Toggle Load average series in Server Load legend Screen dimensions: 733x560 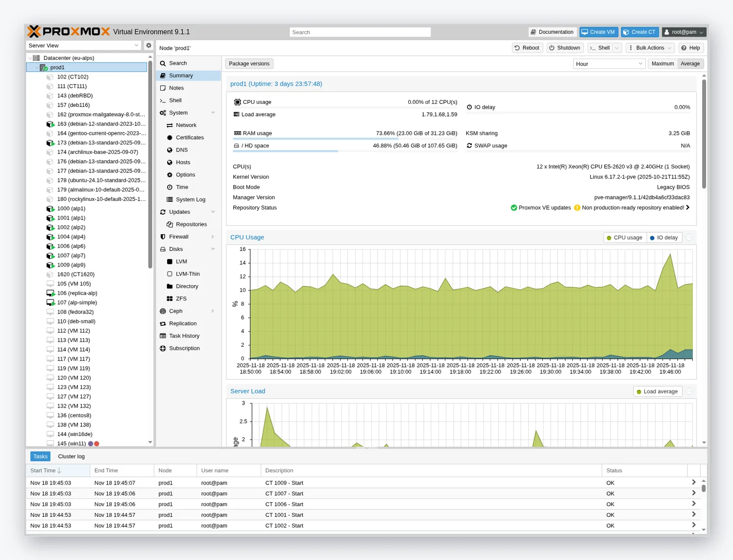tap(658, 391)
